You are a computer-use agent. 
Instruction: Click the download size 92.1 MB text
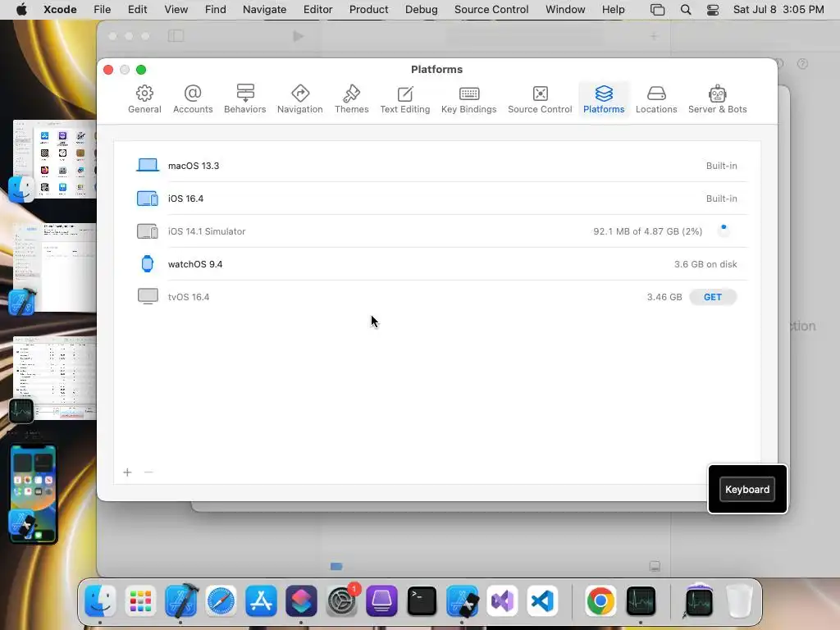point(648,231)
